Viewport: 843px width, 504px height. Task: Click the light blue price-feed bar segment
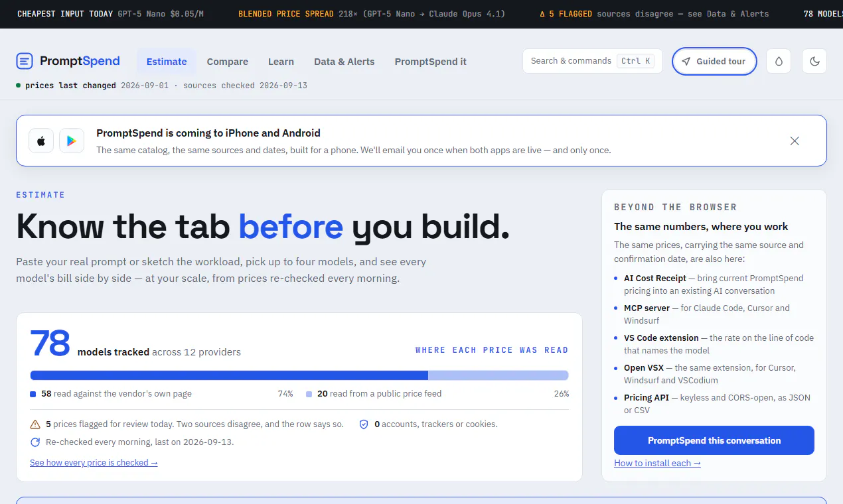[498, 375]
